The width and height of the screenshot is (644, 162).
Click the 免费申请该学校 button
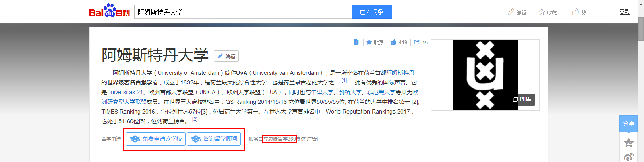(x=156, y=139)
